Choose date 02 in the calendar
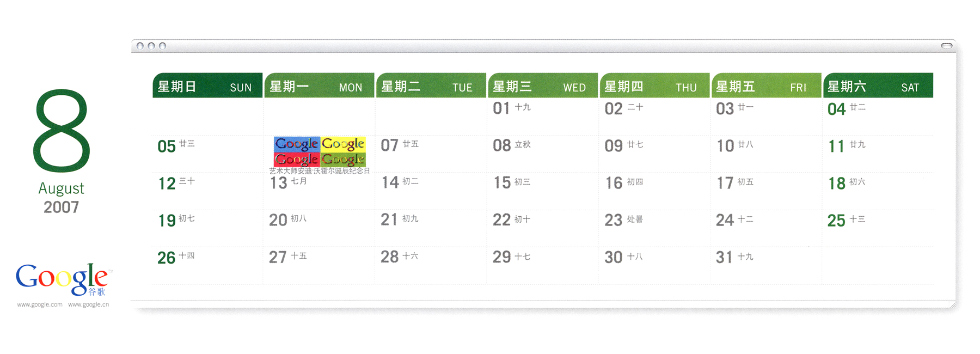 (614, 109)
